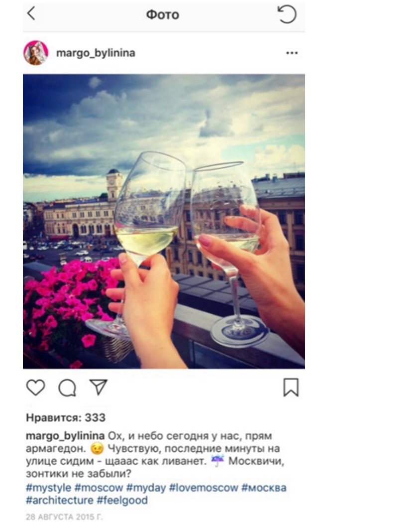Open margo_bylinina's profile avatar
The image size is (420, 524).
tap(36, 53)
